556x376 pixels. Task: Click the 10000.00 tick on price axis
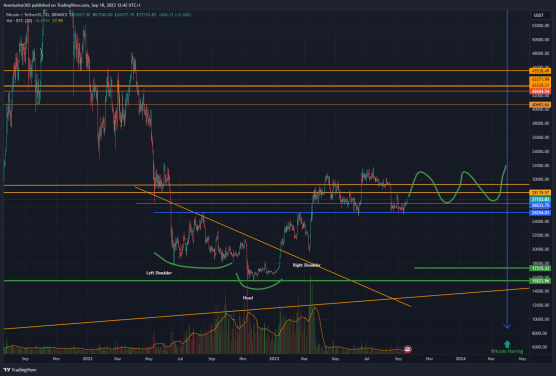click(x=540, y=319)
